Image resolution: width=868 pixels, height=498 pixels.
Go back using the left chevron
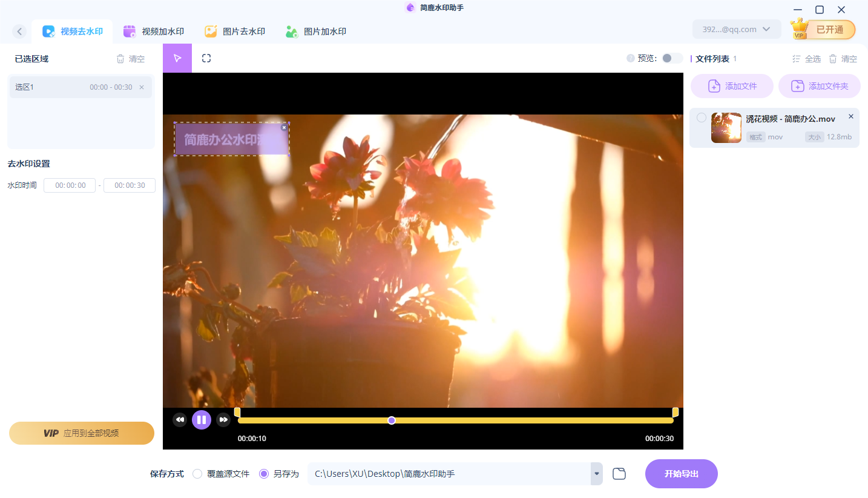20,32
